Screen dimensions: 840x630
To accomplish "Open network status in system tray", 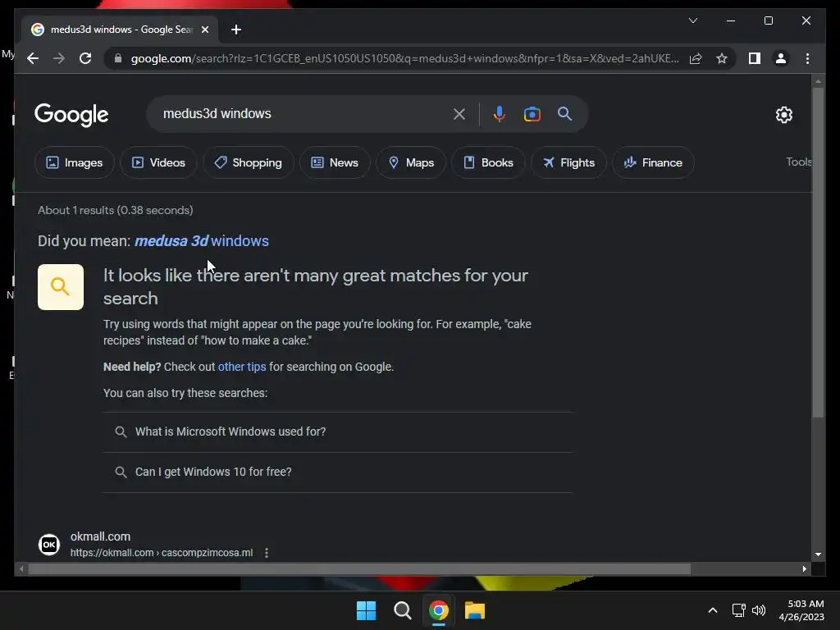I will click(738, 610).
